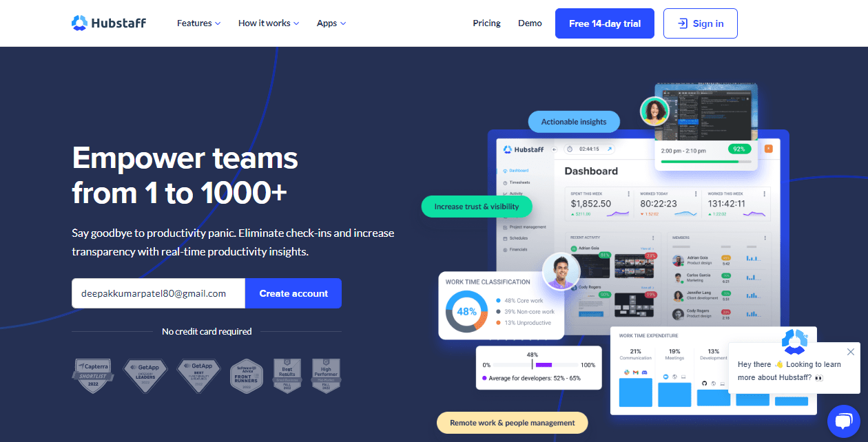Click the stopwatch icon beside the timer
868x442 pixels.
(569, 149)
